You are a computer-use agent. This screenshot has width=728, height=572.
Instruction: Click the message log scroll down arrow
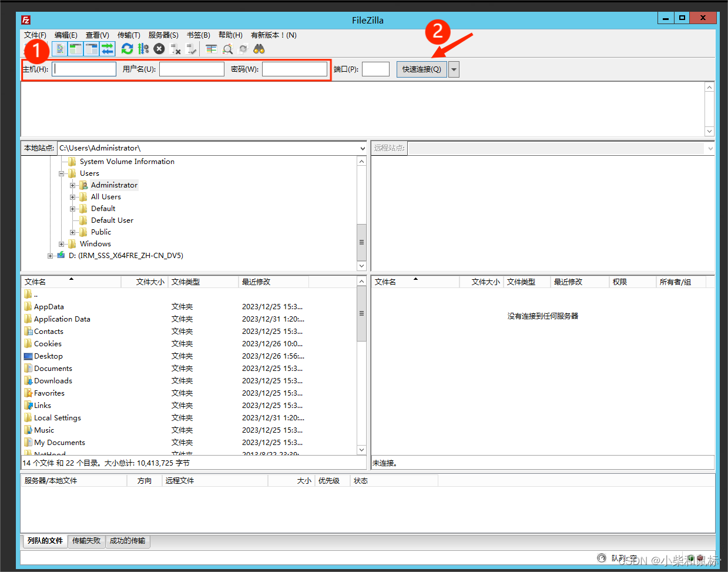coord(709,132)
